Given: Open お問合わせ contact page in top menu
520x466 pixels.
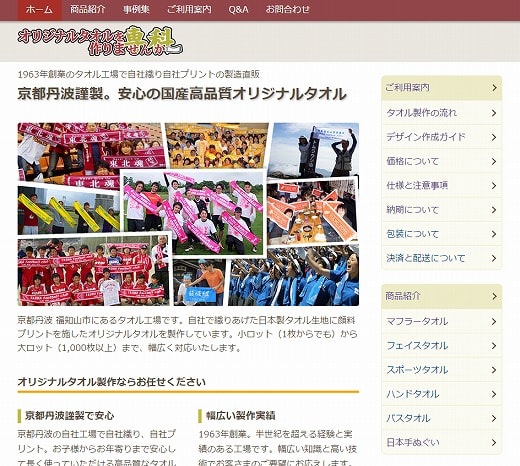Looking at the screenshot, I should (287, 10).
